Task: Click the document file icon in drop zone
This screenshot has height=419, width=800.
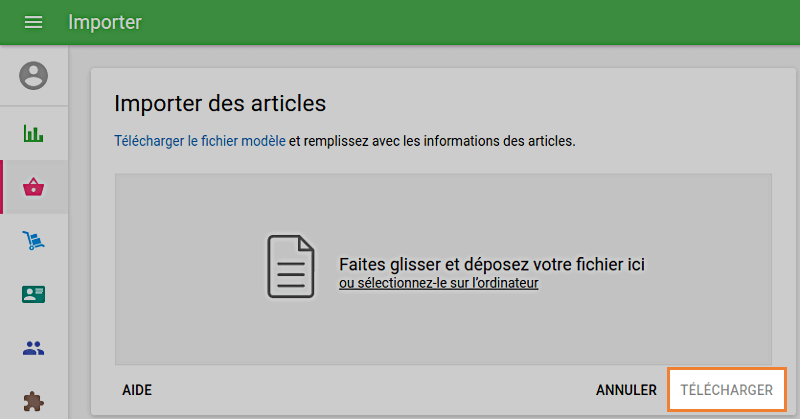Action: [x=291, y=266]
